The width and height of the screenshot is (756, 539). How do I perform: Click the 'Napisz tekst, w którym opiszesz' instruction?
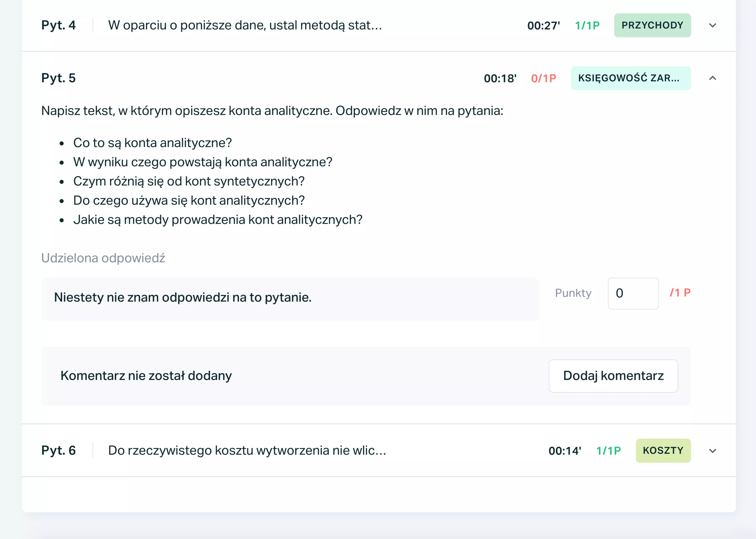(x=272, y=111)
